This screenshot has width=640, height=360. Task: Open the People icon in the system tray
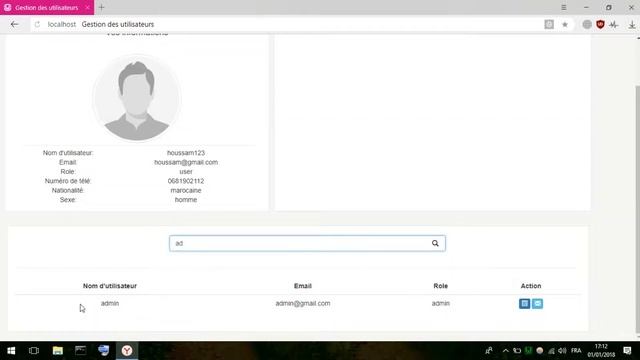point(489,351)
